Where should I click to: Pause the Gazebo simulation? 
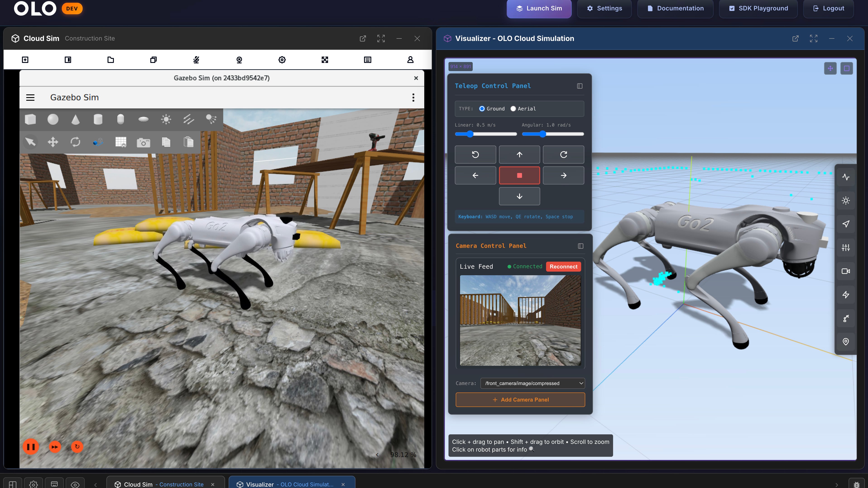(x=31, y=447)
